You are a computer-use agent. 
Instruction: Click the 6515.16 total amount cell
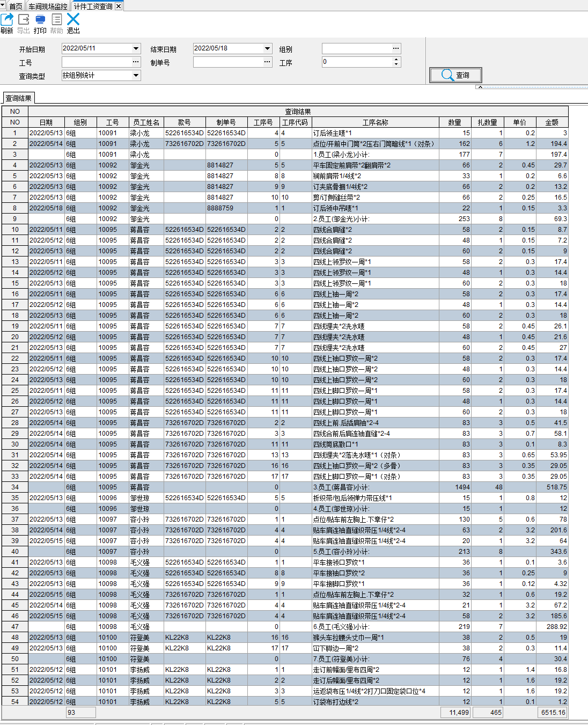pyautogui.click(x=552, y=713)
